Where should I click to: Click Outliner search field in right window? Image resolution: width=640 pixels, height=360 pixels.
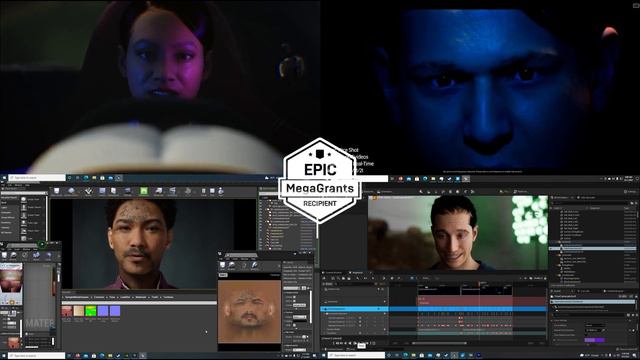click(590, 203)
